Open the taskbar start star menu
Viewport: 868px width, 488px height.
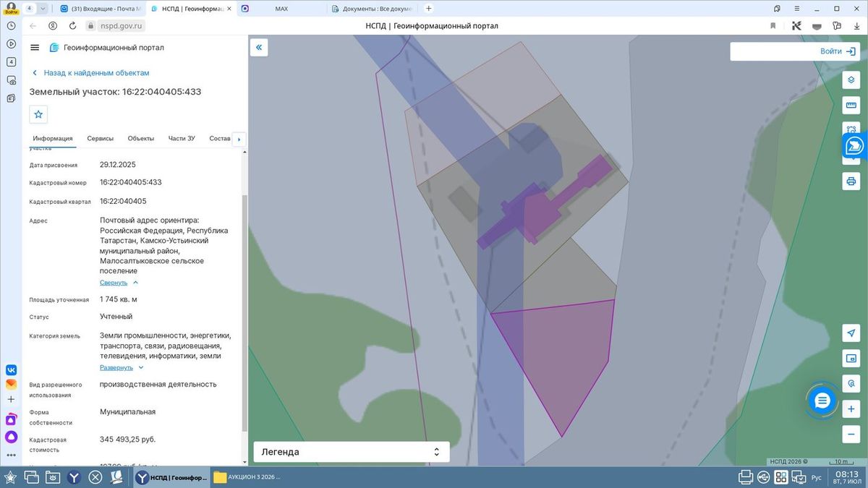pos(11,477)
